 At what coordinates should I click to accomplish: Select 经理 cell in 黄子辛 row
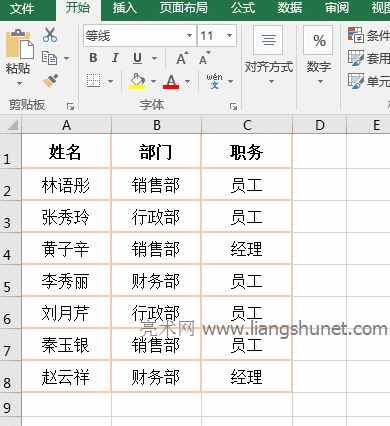247,249
